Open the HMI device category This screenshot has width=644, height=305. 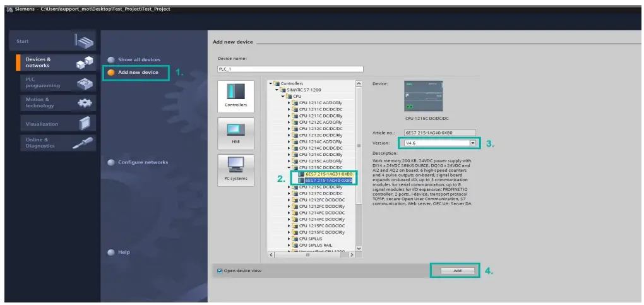coord(236,133)
